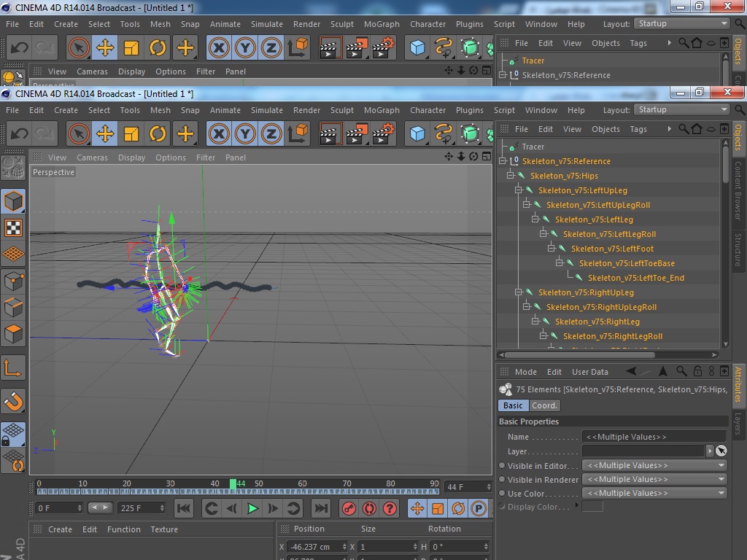The height and width of the screenshot is (560, 747).
Task: Collapse the Skeleton_v75:Hips tree node
Action: point(510,175)
